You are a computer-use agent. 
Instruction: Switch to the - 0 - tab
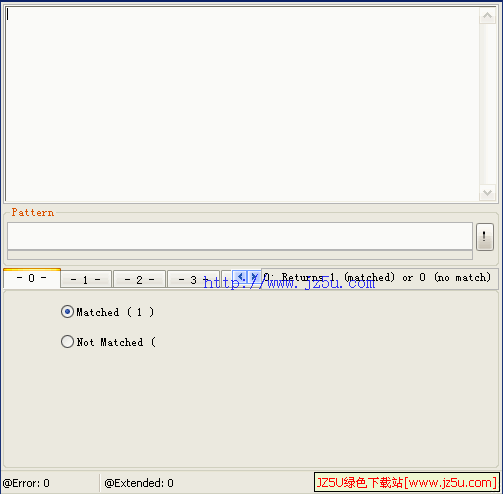(x=32, y=278)
